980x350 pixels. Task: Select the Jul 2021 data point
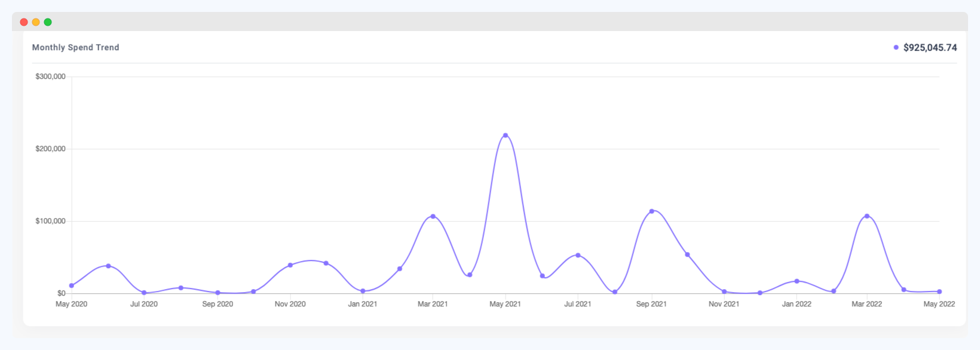tap(578, 256)
